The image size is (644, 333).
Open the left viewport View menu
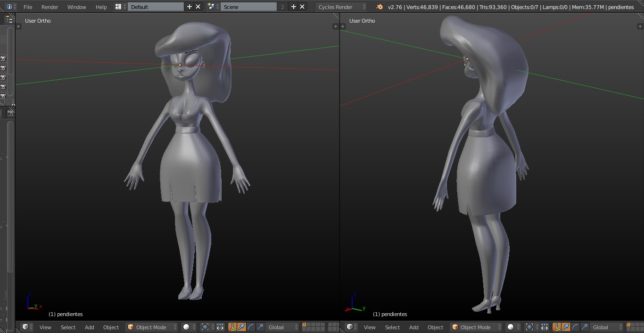(x=45, y=327)
